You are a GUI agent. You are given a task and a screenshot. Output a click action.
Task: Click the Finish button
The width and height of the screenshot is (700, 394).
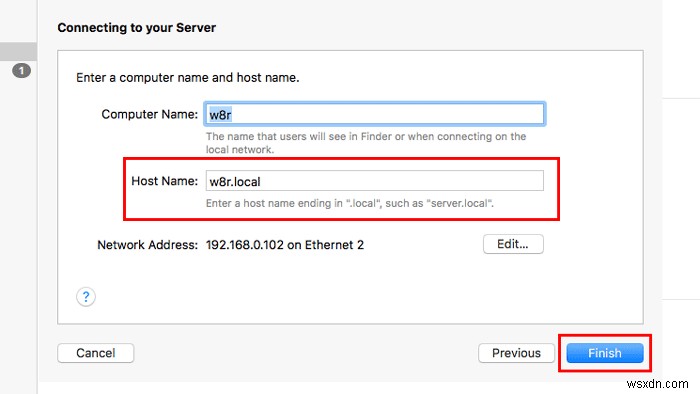click(x=605, y=353)
